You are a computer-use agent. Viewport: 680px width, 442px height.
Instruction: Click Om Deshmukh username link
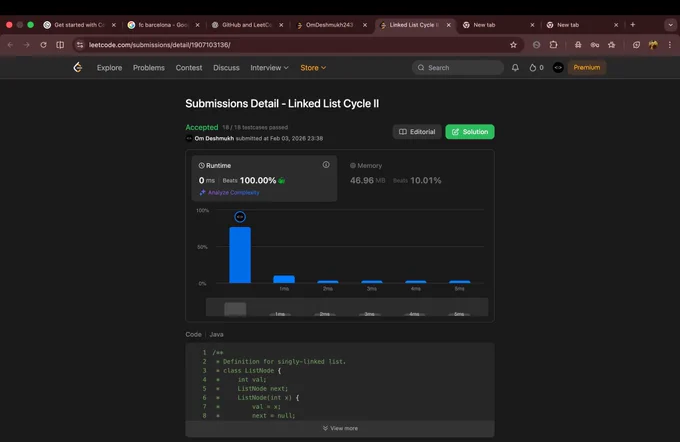point(214,138)
